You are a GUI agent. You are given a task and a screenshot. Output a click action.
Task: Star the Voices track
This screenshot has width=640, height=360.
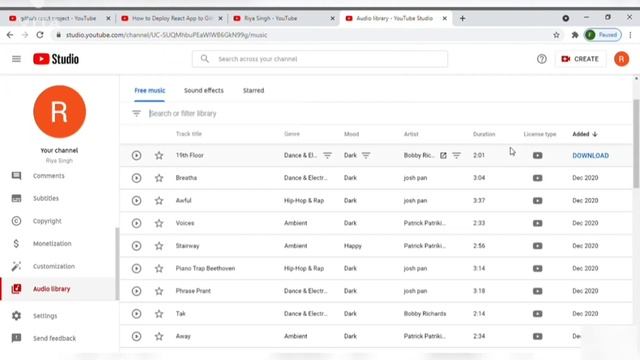[x=159, y=223]
